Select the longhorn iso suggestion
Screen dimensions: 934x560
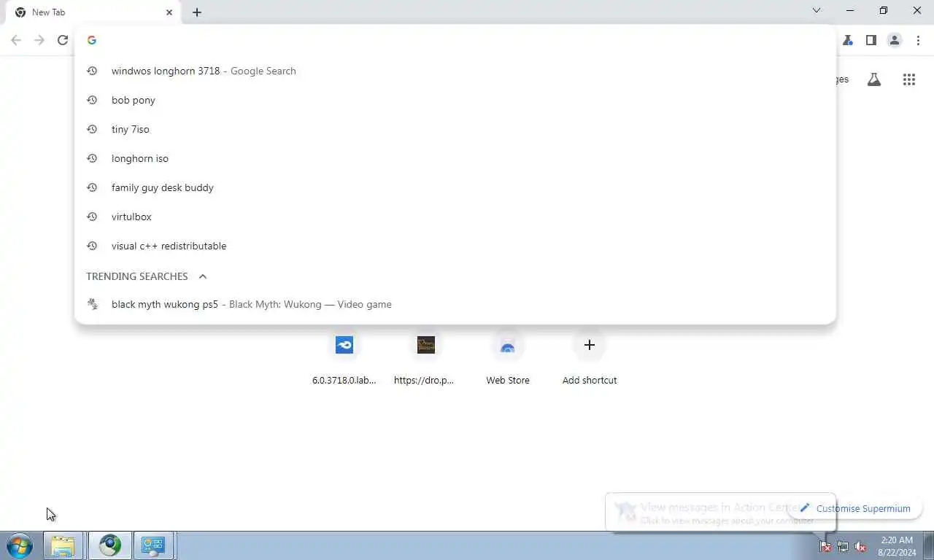[x=455, y=158]
